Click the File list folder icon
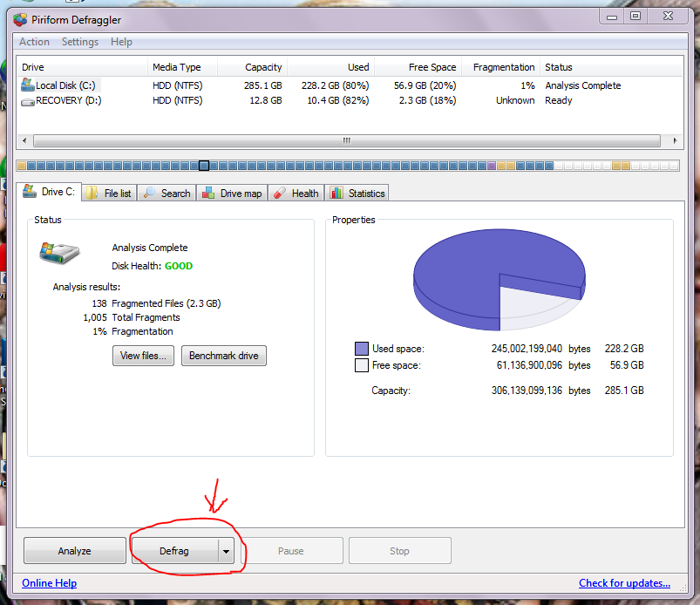The width and height of the screenshot is (700, 605). [92, 193]
